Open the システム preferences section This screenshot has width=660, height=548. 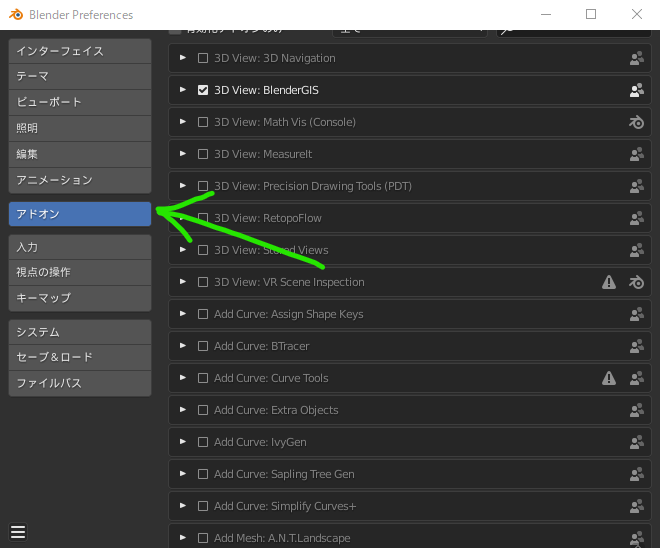(x=80, y=332)
